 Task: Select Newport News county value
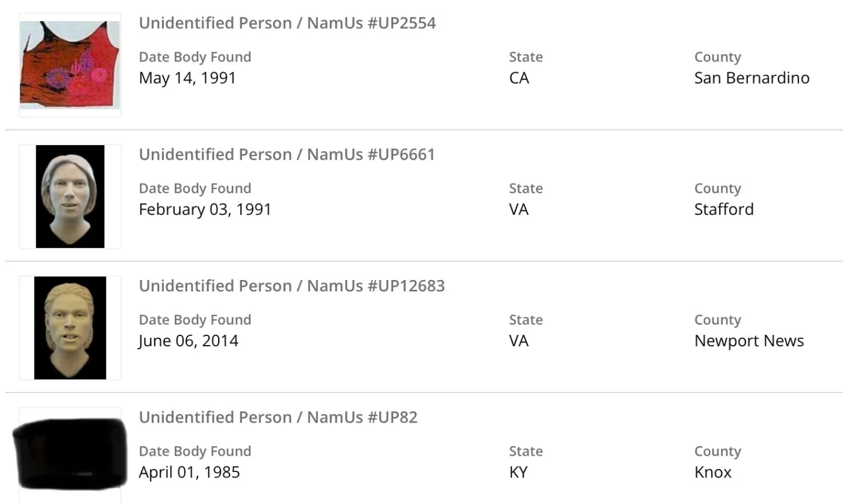(x=749, y=341)
